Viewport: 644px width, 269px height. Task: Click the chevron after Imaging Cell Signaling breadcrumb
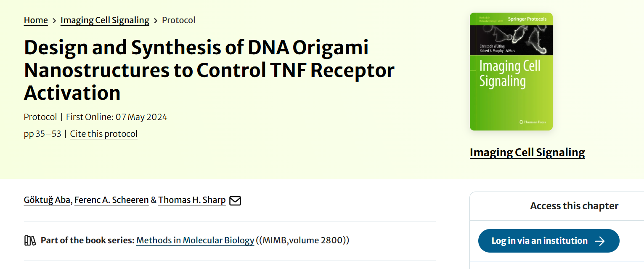pyautogui.click(x=156, y=20)
